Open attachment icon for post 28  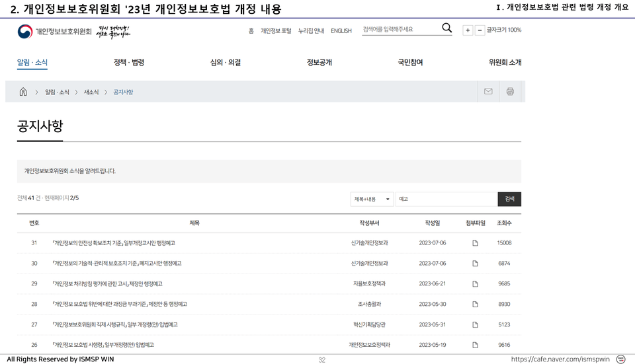coord(476,304)
